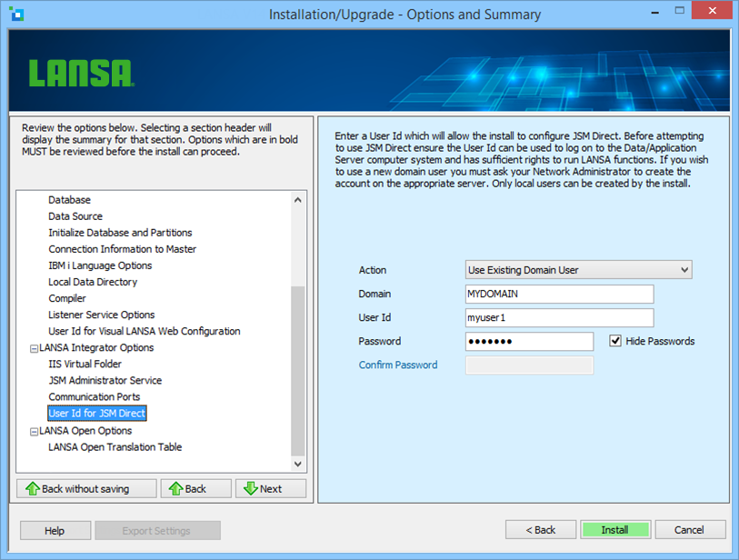The image size is (739, 560).
Task: Click the Help button
Action: 55,530
